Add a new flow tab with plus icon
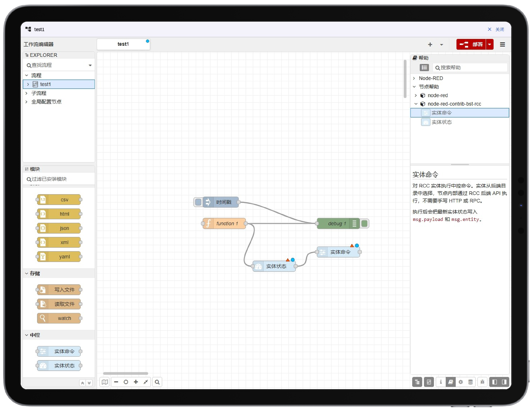This screenshot has height=411, width=532. pyautogui.click(x=430, y=45)
